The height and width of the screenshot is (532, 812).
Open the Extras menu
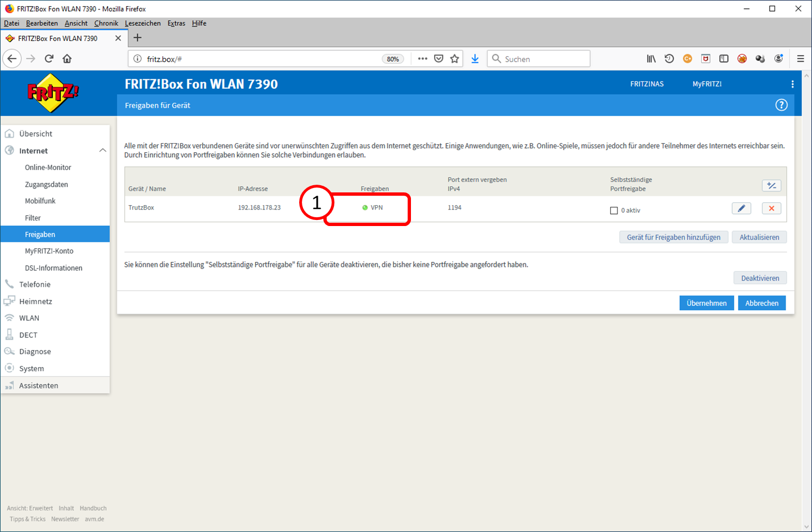(176, 23)
